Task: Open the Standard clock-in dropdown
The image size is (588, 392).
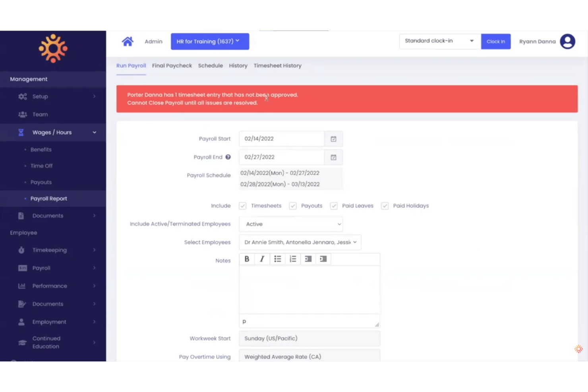Action: click(440, 41)
